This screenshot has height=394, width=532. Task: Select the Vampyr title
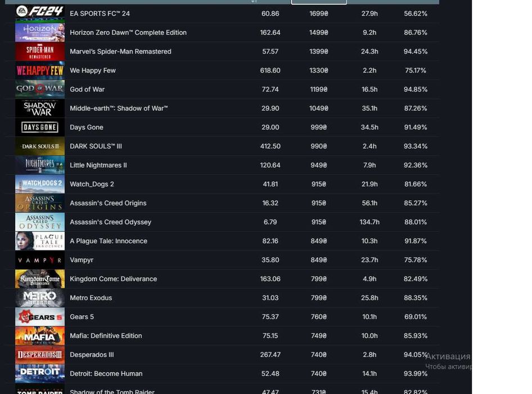tap(82, 260)
